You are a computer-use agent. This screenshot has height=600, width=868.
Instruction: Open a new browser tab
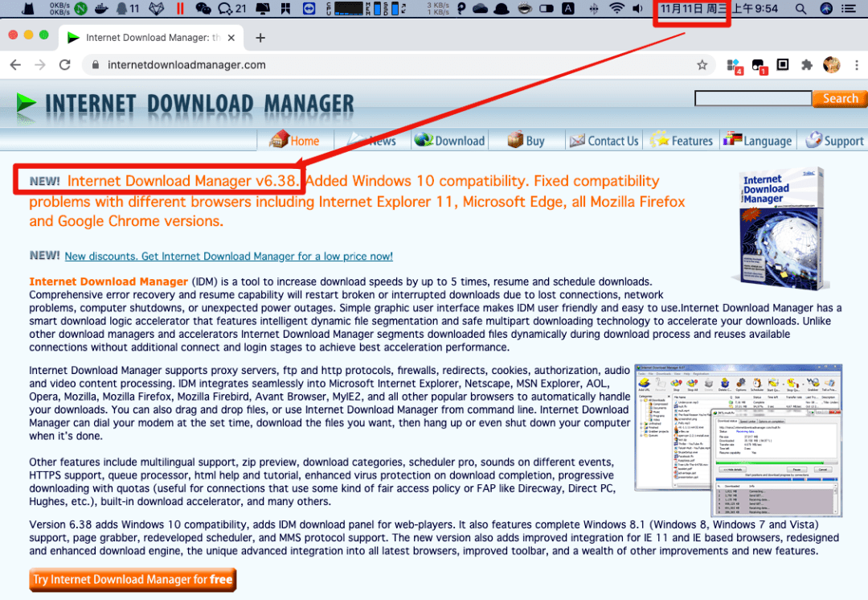(x=260, y=38)
